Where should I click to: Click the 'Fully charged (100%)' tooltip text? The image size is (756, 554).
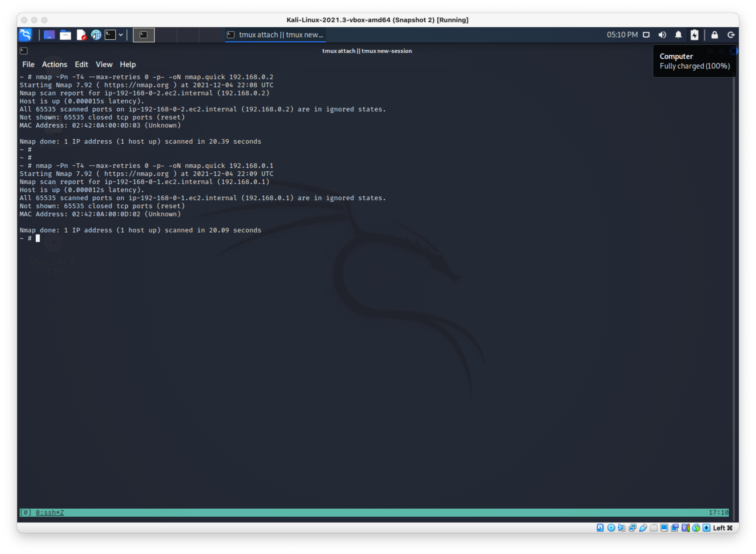pos(695,66)
